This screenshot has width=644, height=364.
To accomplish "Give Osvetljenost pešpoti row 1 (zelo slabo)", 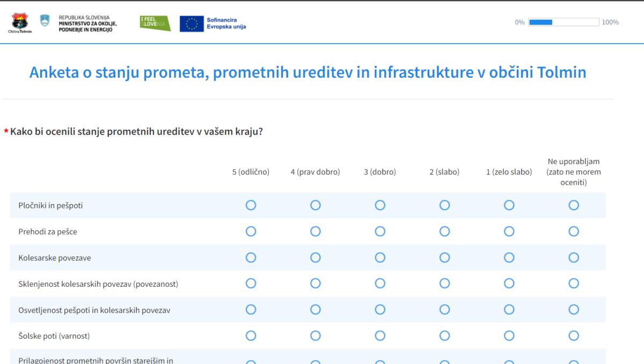I will pos(509,309).
